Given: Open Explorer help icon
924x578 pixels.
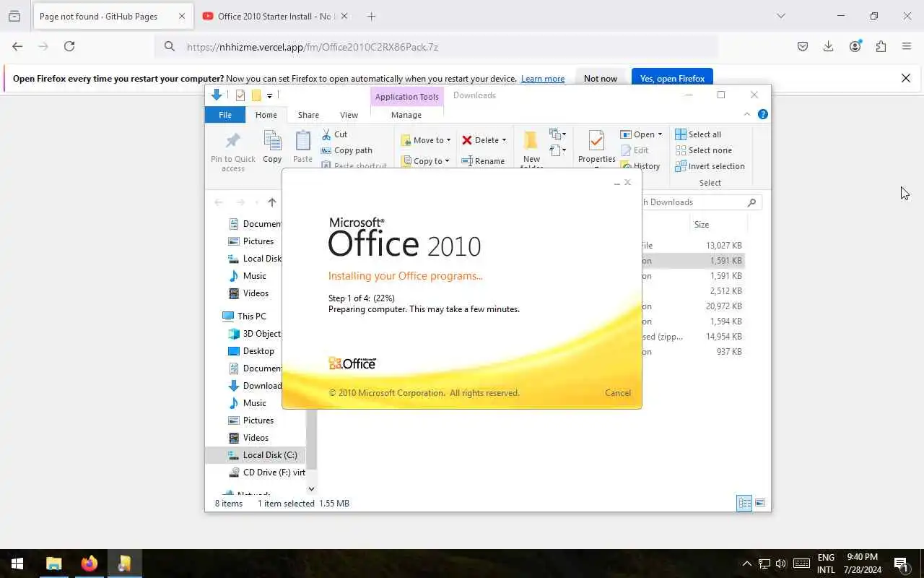Looking at the screenshot, I should (763, 114).
